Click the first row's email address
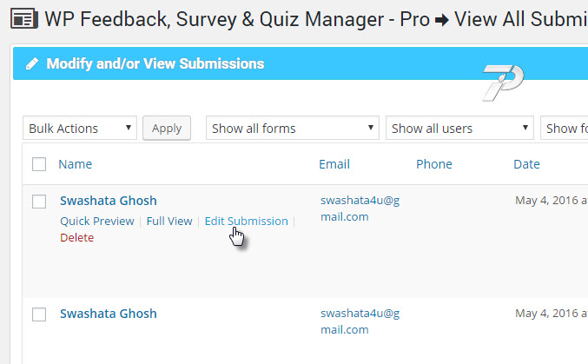This screenshot has width=588, height=364. click(x=360, y=208)
